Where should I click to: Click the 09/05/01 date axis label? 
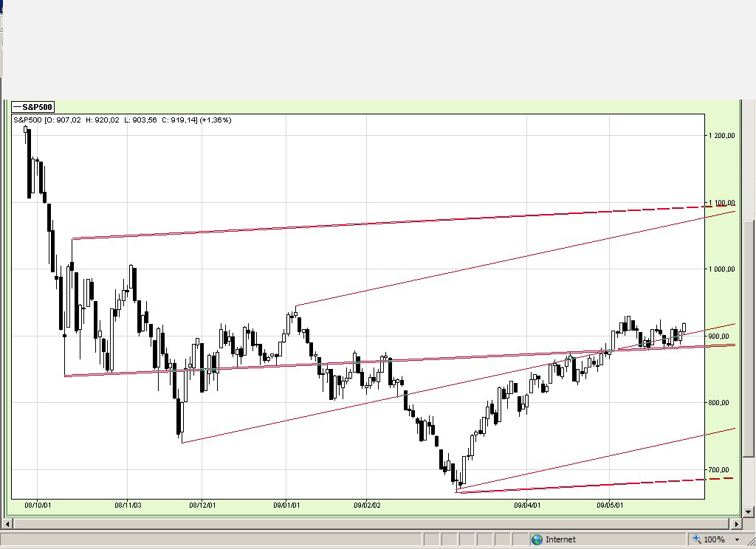(610, 505)
